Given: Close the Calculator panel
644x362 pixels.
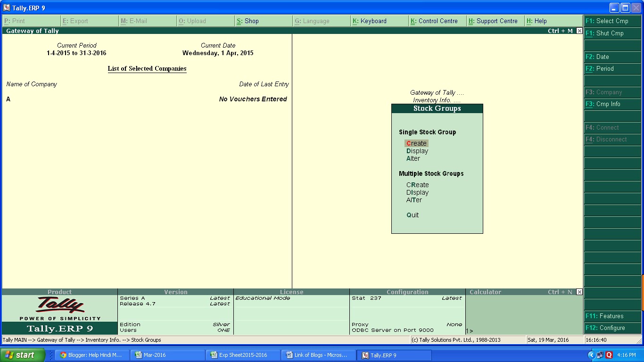Looking at the screenshot, I should click(x=579, y=292).
